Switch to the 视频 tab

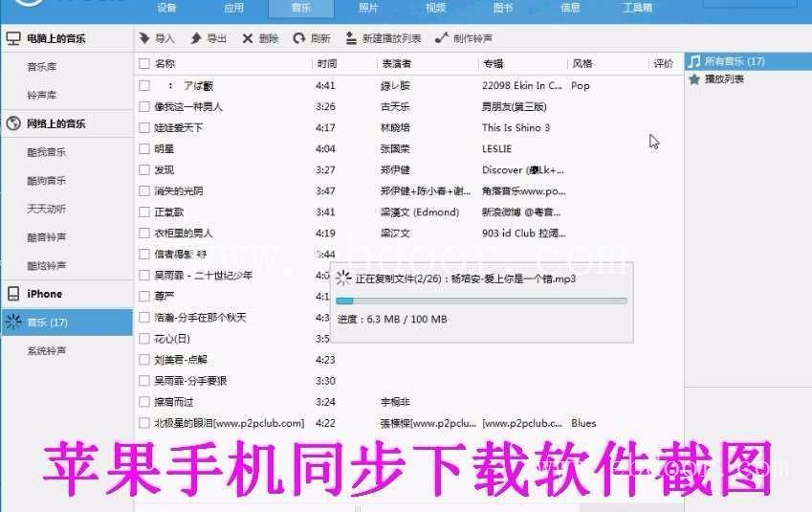point(435,8)
